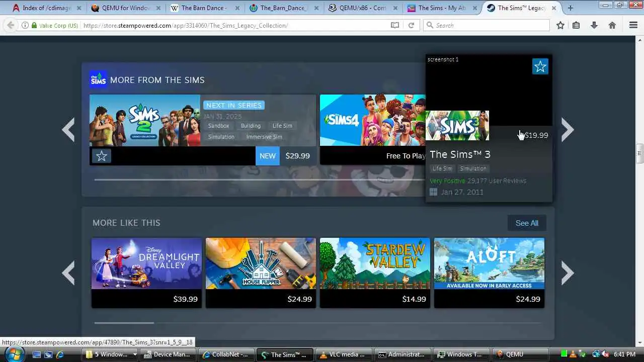Open the bookmarks list icon

click(576, 25)
